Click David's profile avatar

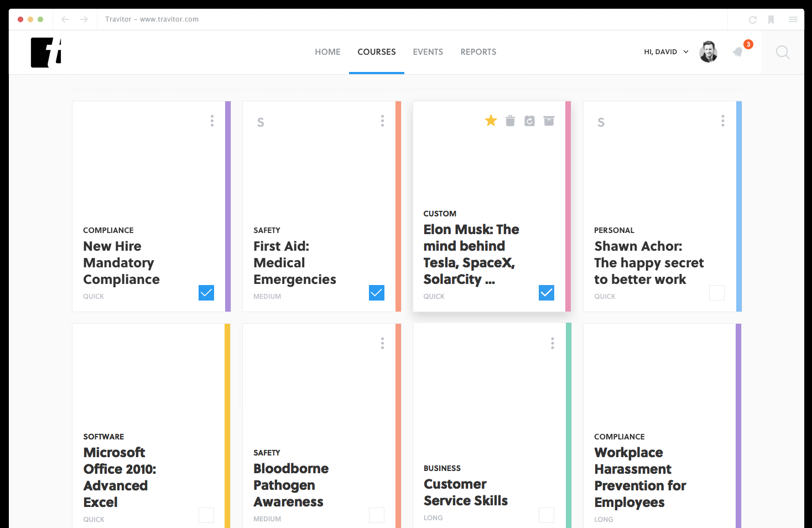pyautogui.click(x=709, y=52)
